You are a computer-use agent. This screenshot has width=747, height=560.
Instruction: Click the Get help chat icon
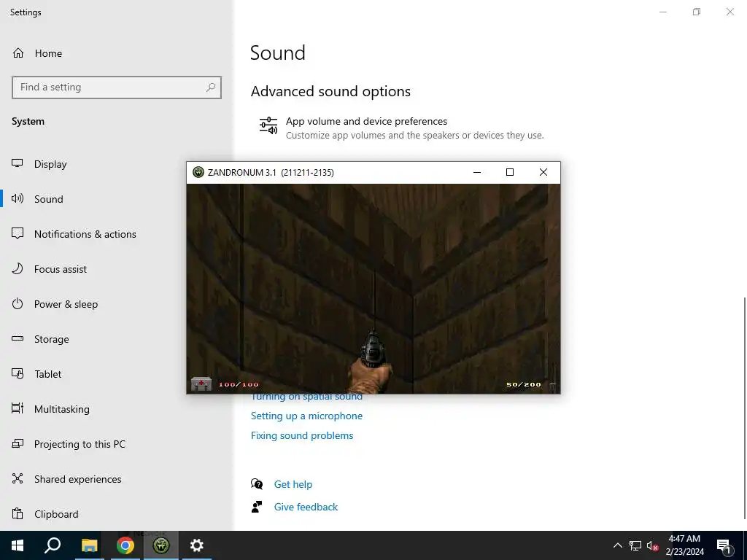tap(257, 484)
